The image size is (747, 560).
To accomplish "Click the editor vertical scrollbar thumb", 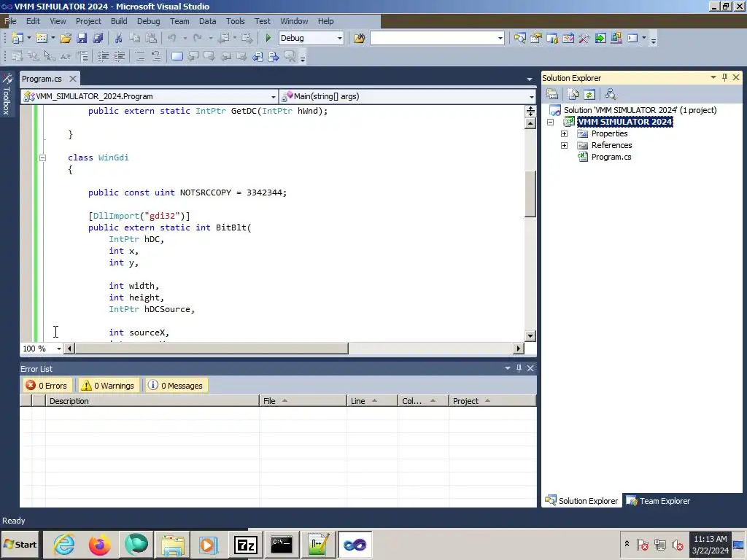I will click(530, 194).
